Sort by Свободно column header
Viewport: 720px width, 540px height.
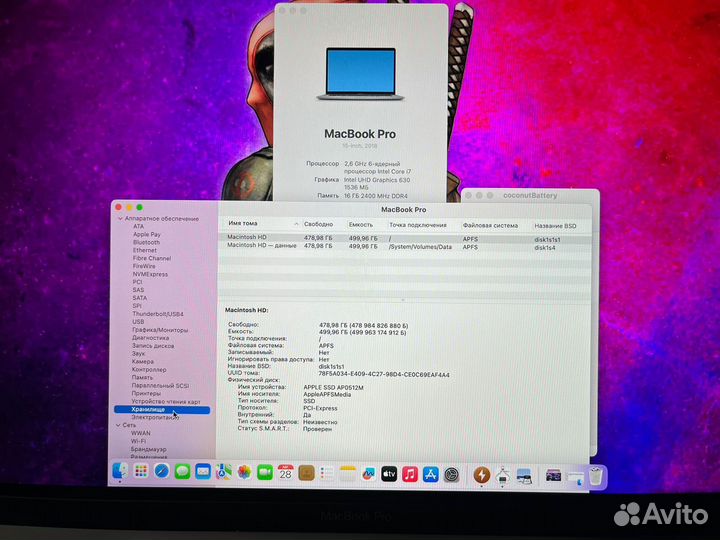coord(318,224)
